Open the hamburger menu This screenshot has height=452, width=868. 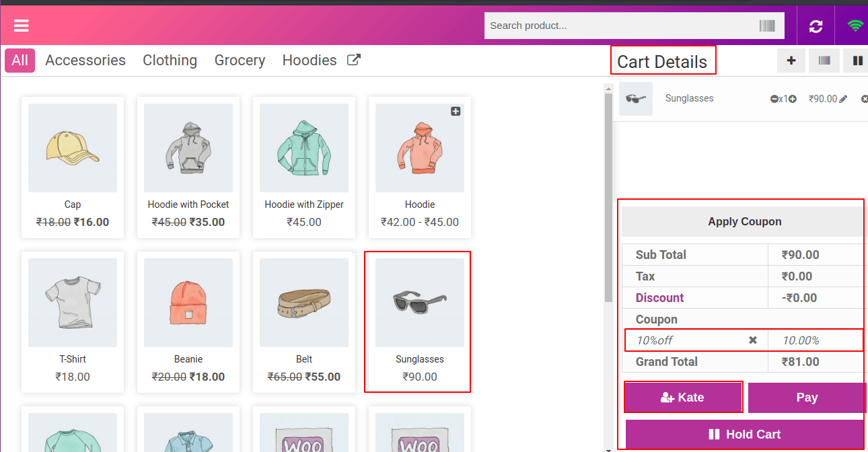[21, 26]
